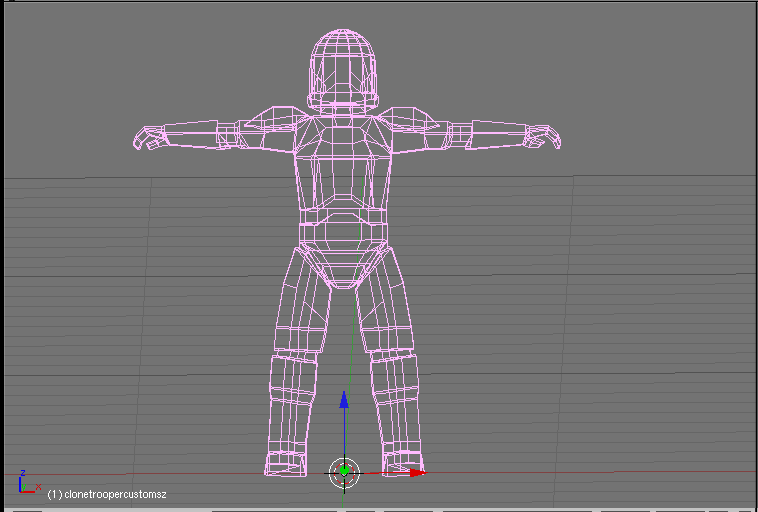The width and height of the screenshot is (758, 512).
Task: Click the XZ axis orientation indicator
Action: (x=29, y=481)
